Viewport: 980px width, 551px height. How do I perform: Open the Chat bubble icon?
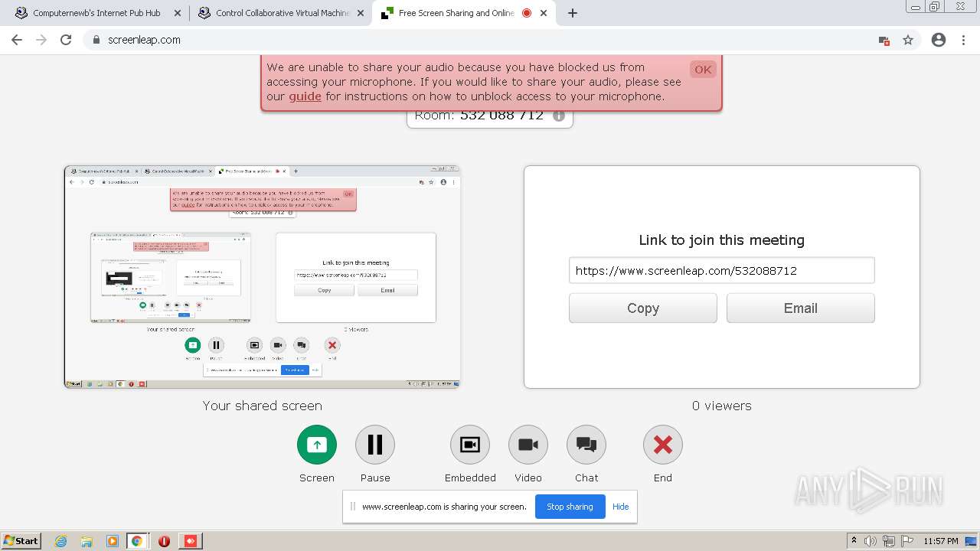click(x=586, y=445)
